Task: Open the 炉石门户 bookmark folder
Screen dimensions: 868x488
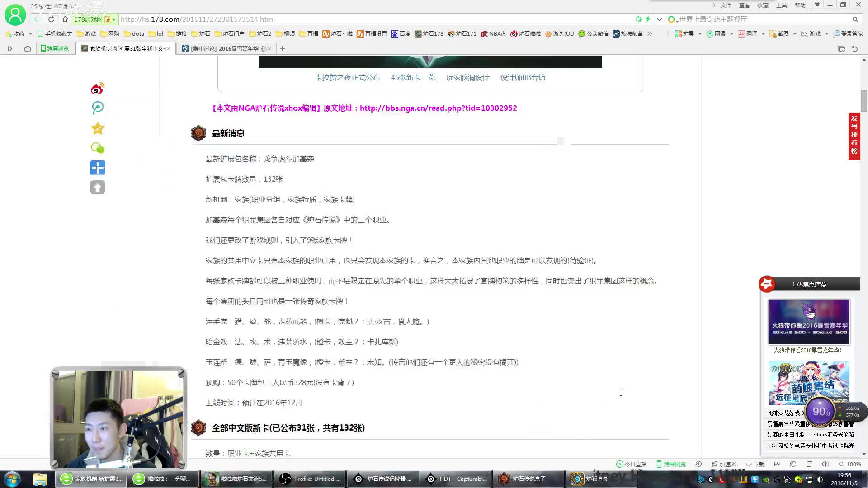Action: [x=230, y=33]
